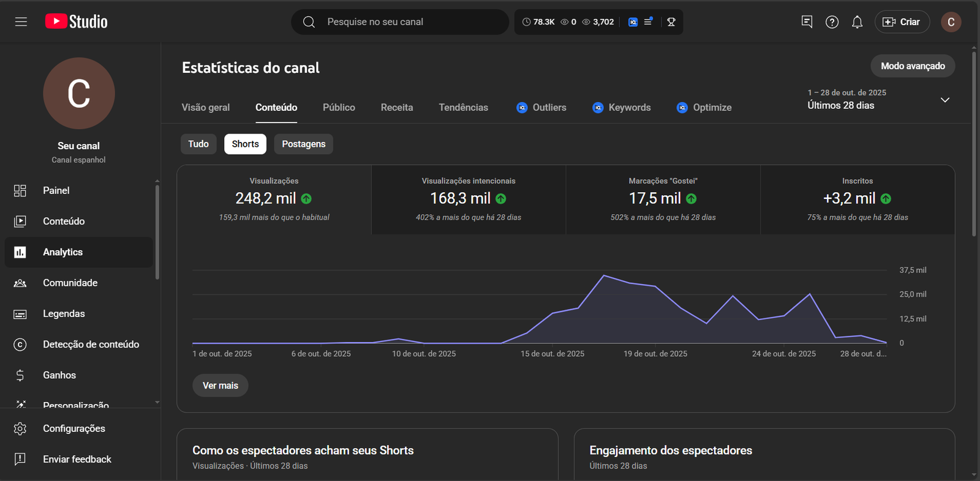The image size is (980, 481).
Task: Click the Ganhos dollar icon
Action: tap(20, 375)
